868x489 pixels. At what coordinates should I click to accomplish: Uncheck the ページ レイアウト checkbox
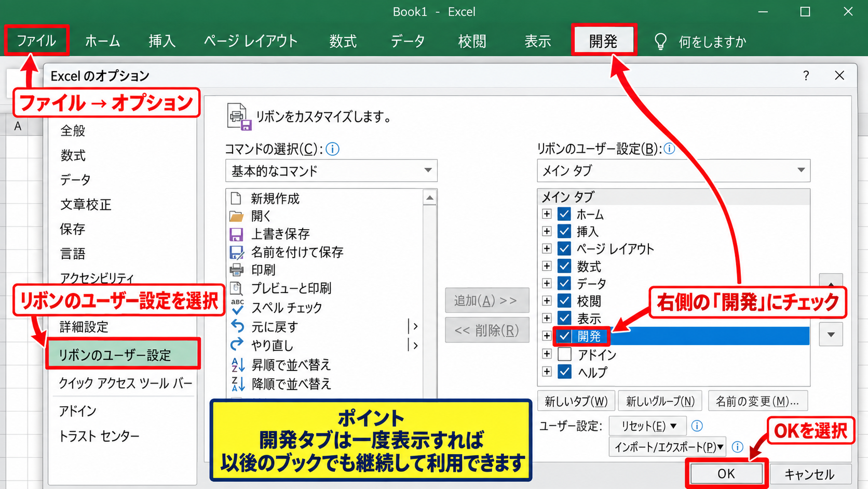tap(564, 248)
